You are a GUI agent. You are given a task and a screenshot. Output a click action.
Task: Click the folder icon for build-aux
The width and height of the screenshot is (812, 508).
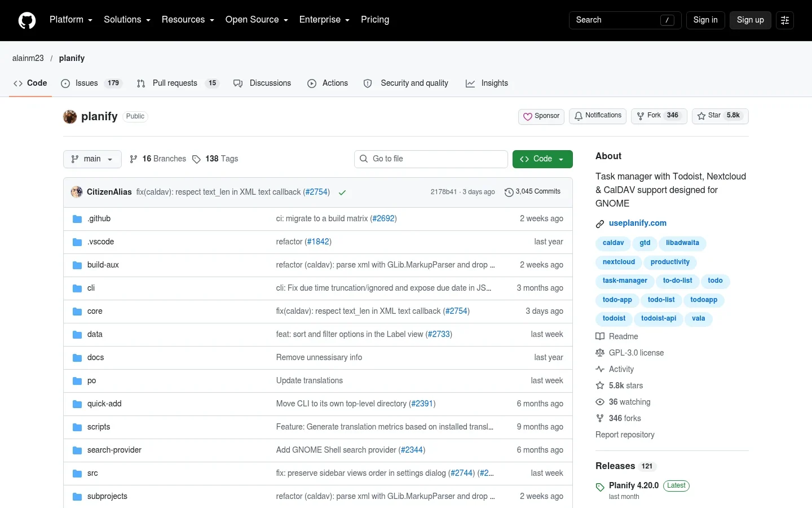(77, 265)
